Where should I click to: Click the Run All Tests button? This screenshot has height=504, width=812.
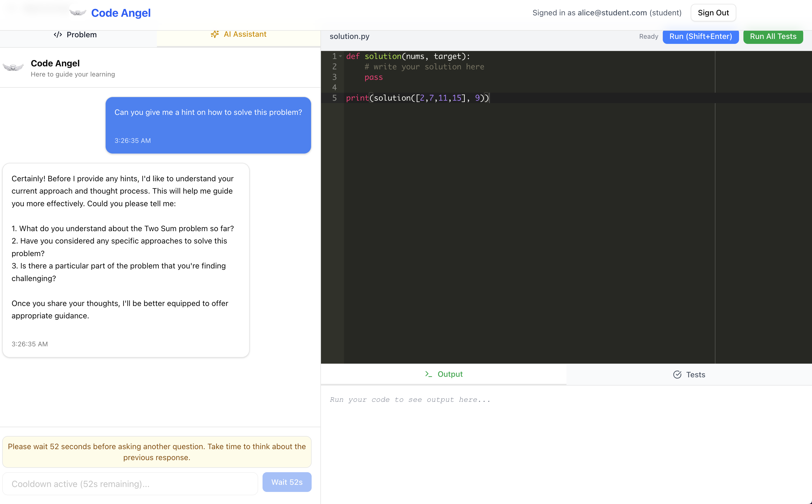[x=773, y=36]
